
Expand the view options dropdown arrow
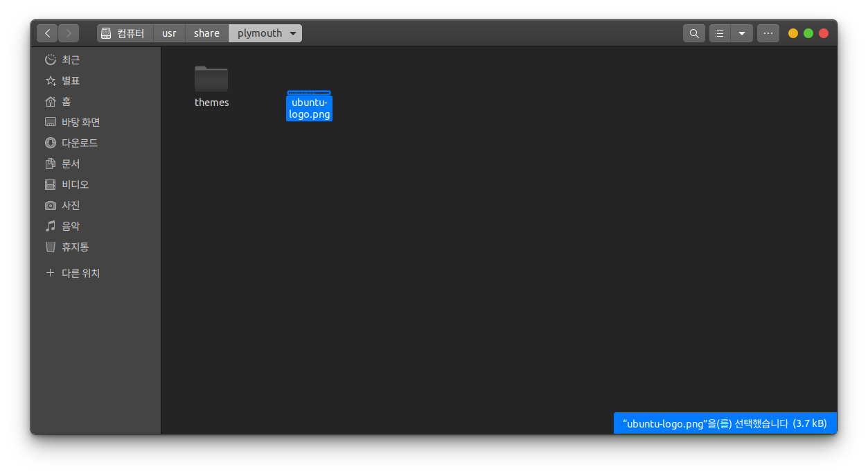[742, 33]
